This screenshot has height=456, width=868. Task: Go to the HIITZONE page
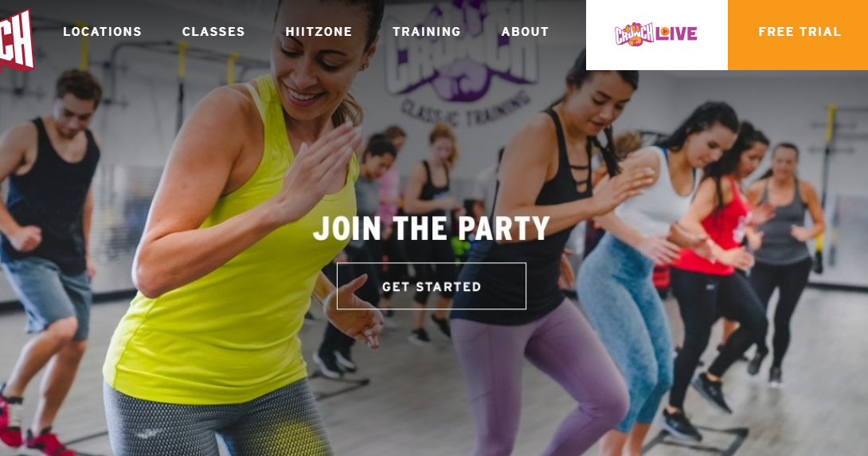pyautogui.click(x=319, y=32)
